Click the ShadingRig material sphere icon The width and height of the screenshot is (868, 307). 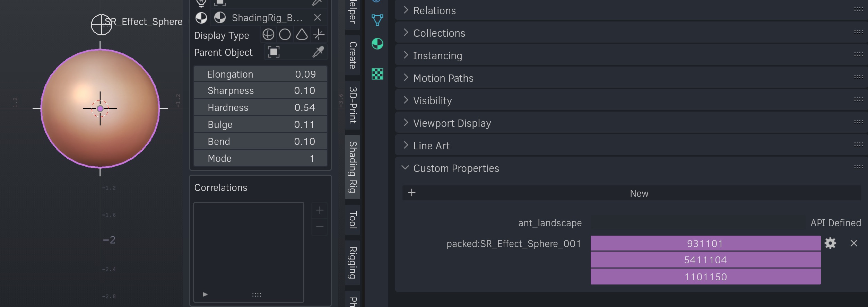pyautogui.click(x=220, y=18)
